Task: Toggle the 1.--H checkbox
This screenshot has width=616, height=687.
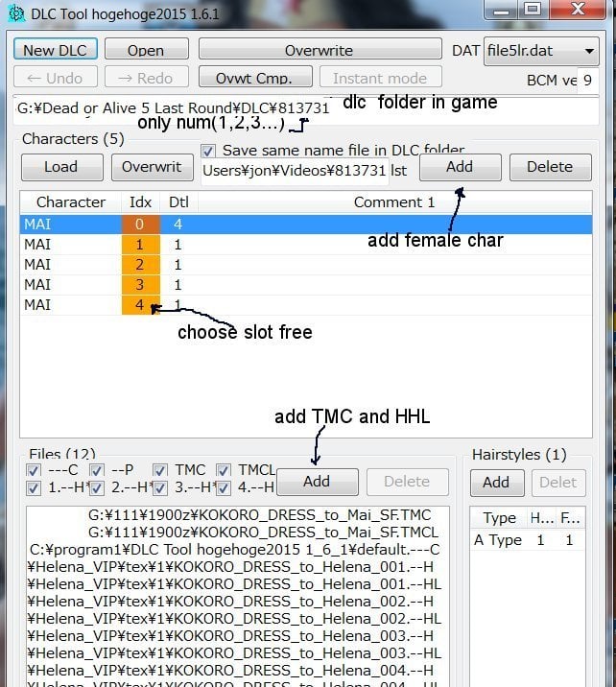Action: [34, 488]
